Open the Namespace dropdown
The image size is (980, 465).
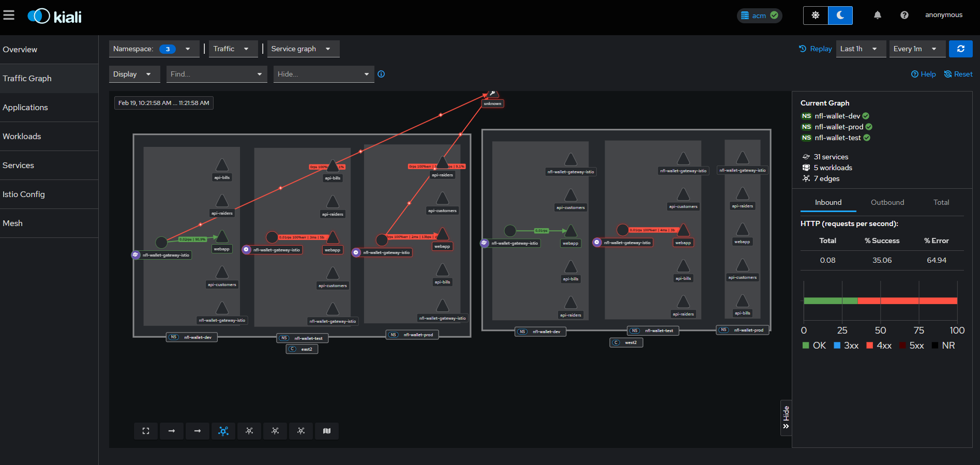[154, 49]
